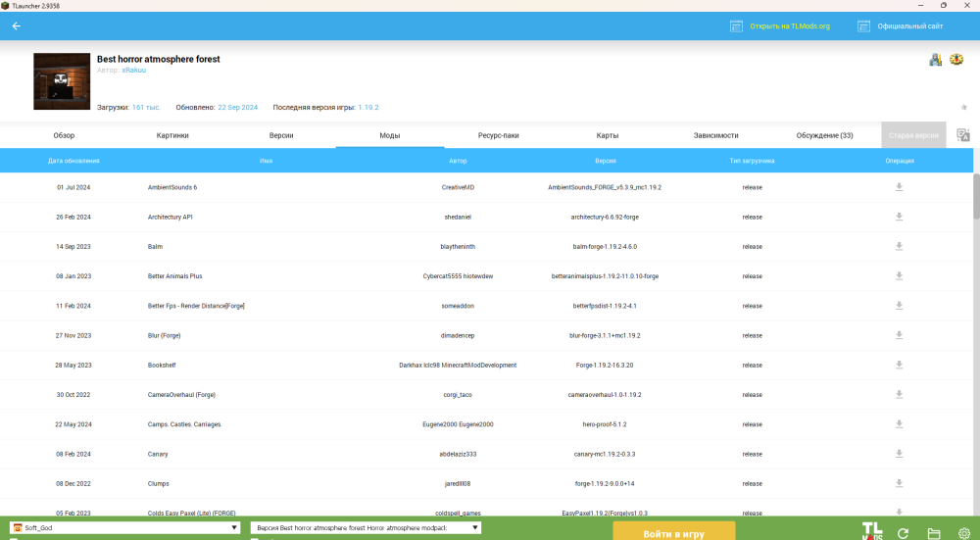Download the AmbientSounds 6 mod
980x540 pixels.
(899, 187)
